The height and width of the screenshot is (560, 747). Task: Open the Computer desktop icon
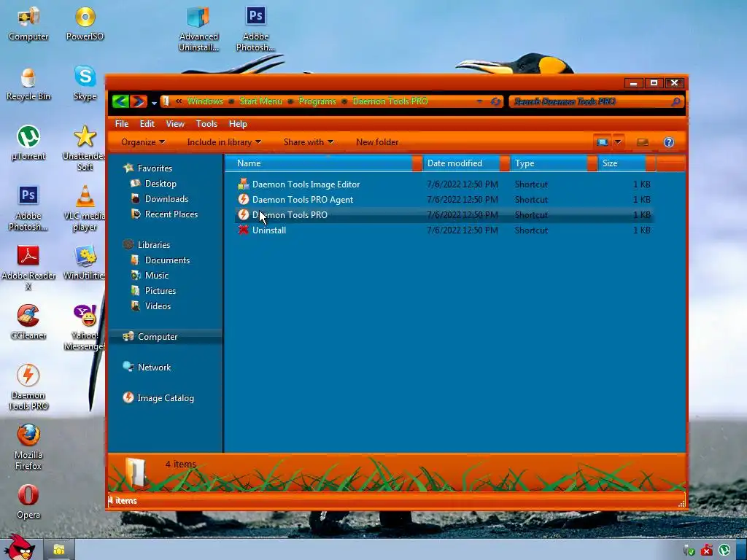[28, 24]
